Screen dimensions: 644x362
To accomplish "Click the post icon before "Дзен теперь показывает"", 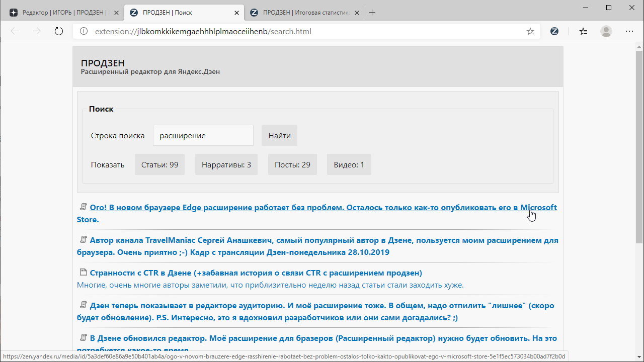I will [x=84, y=305].
